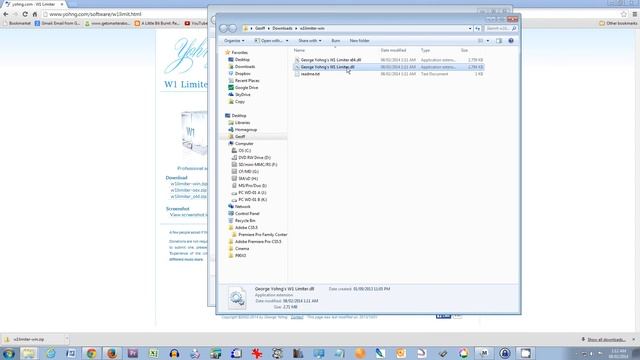This screenshot has width=640, height=360.
Task: Open Explorer help icon
Action: pyautogui.click(x=511, y=41)
